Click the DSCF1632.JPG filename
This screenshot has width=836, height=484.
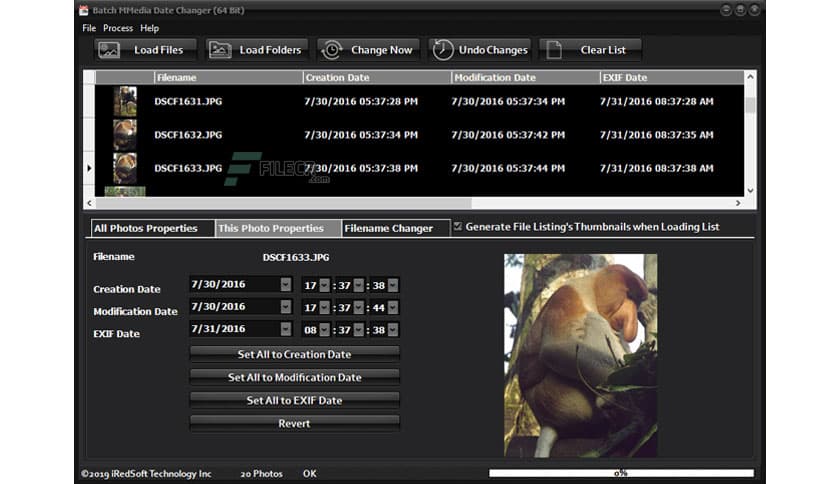coord(188,135)
